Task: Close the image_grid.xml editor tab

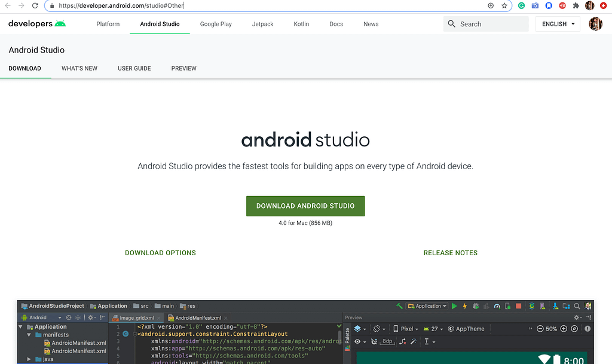Action: [158, 318]
